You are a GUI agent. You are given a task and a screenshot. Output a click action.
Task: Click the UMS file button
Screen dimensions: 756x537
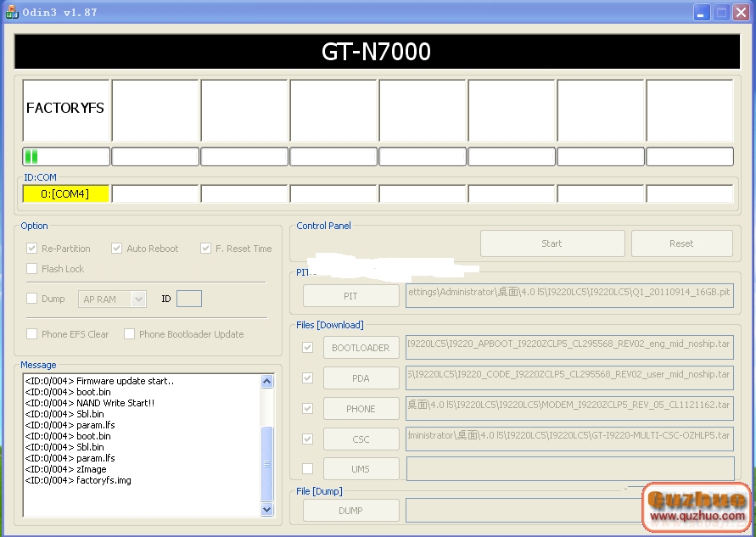point(361,469)
